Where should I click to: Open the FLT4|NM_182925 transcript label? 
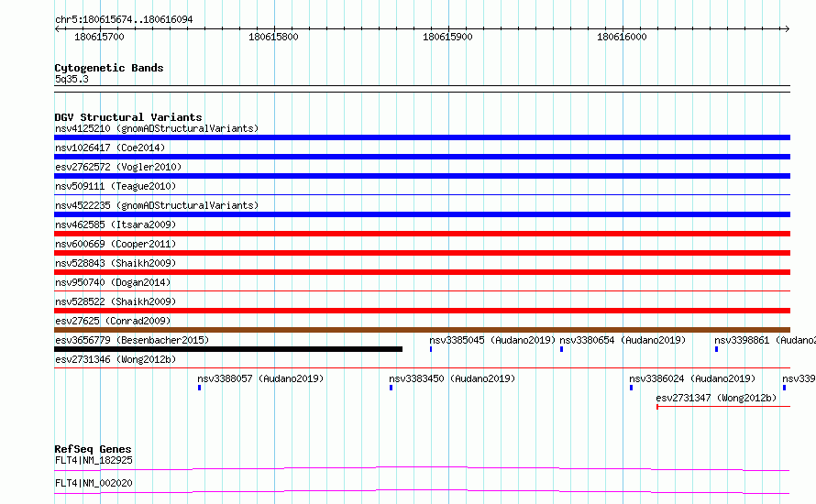(x=94, y=460)
